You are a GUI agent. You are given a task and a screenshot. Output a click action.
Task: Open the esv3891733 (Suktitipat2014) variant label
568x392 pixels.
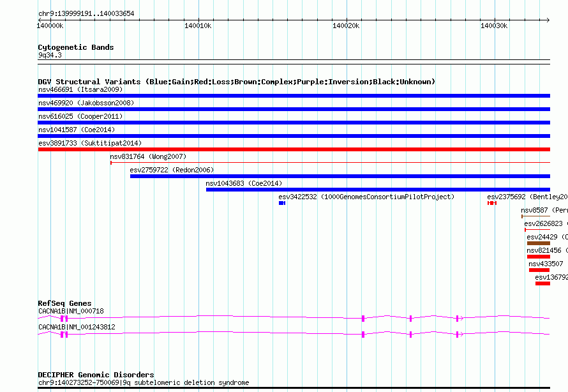click(90, 143)
